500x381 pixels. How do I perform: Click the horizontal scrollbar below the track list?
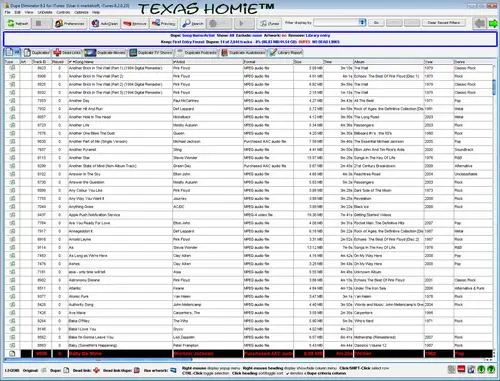(99, 360)
